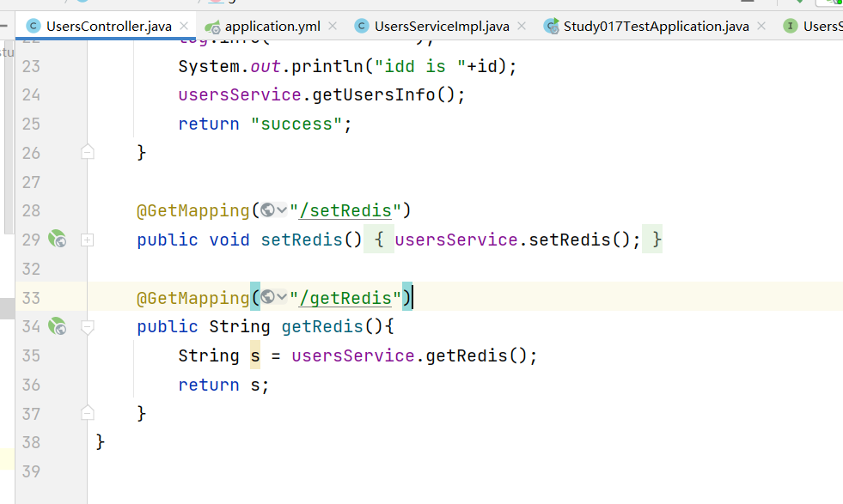The image size is (843, 504).
Task: Click the class icon on Study017TestApplication.java tab
Action: 550,26
